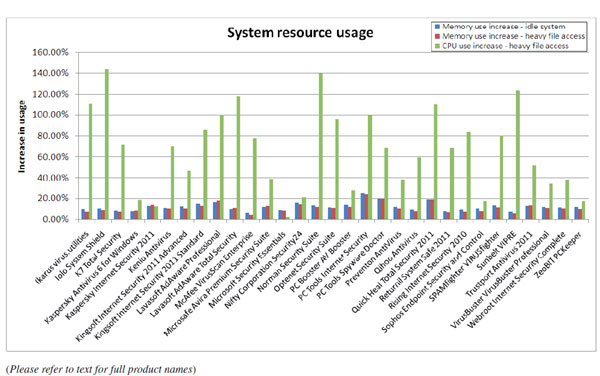Click the 80.00% axis label

coord(53,136)
